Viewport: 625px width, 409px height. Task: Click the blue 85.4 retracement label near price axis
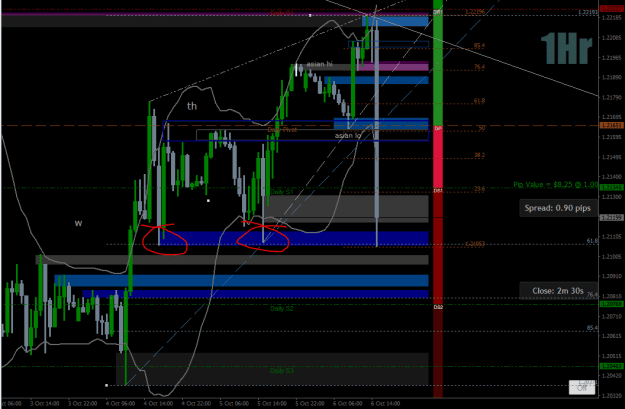tap(592, 328)
